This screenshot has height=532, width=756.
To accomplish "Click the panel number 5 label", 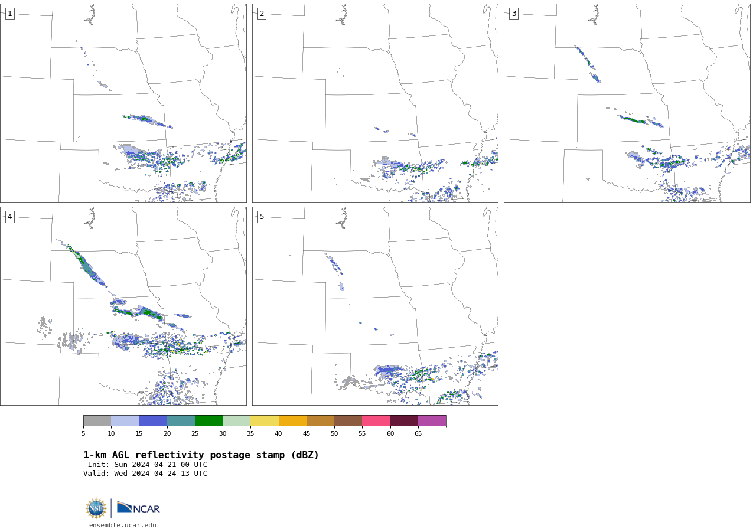I will 262,217.
